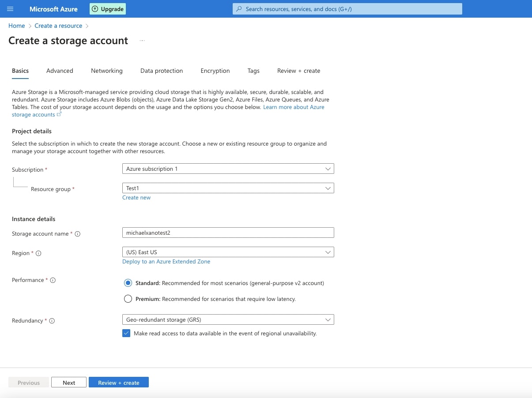Open the hamburger portal menu
The height and width of the screenshot is (398, 532).
point(10,9)
